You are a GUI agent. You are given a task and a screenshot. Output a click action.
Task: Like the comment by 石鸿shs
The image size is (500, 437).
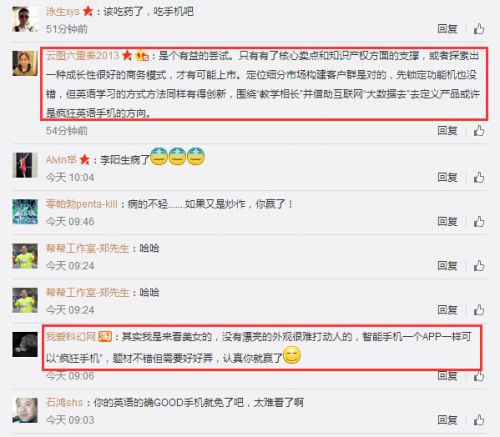(479, 420)
